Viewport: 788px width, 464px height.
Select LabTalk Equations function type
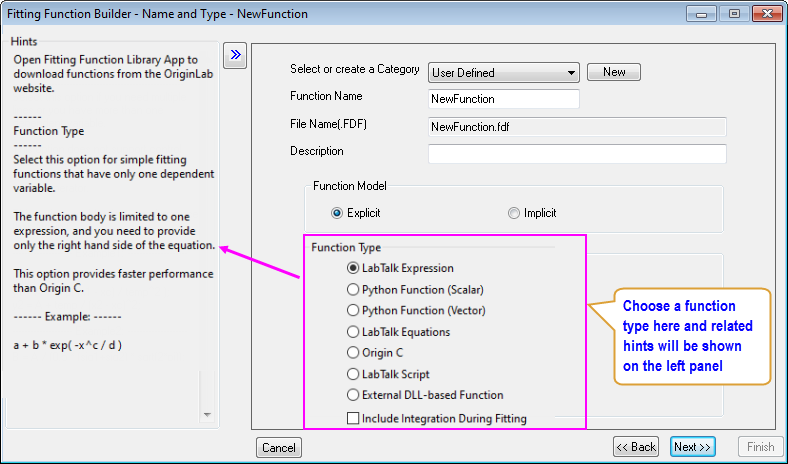pos(352,331)
